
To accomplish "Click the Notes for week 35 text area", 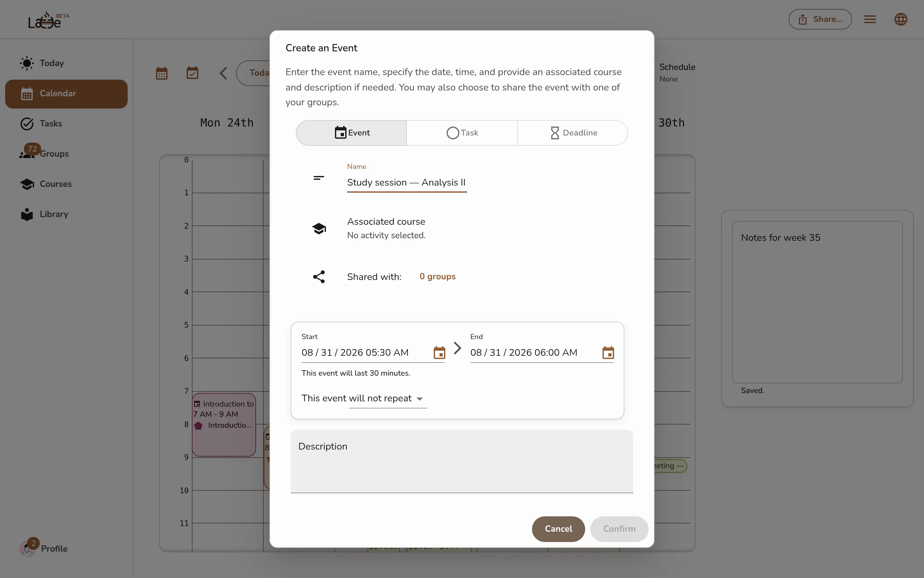I will (x=817, y=302).
